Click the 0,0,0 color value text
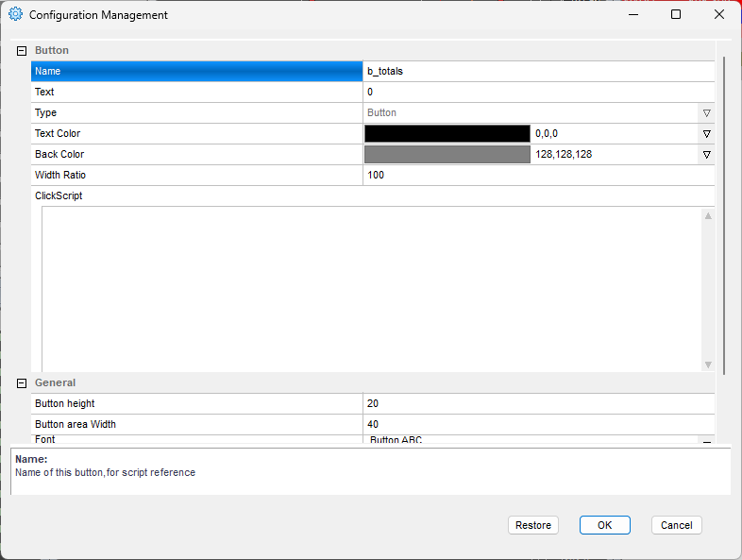This screenshot has width=742, height=560. [547, 134]
